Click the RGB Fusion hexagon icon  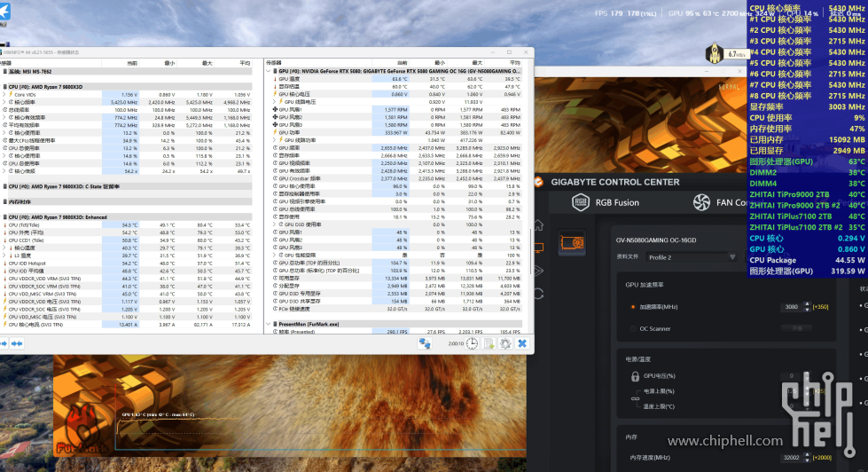tap(580, 202)
